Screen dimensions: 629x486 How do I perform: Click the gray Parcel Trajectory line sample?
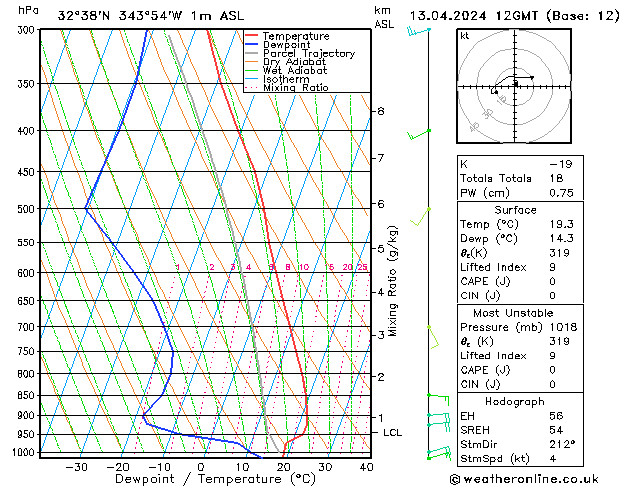[x=252, y=53]
